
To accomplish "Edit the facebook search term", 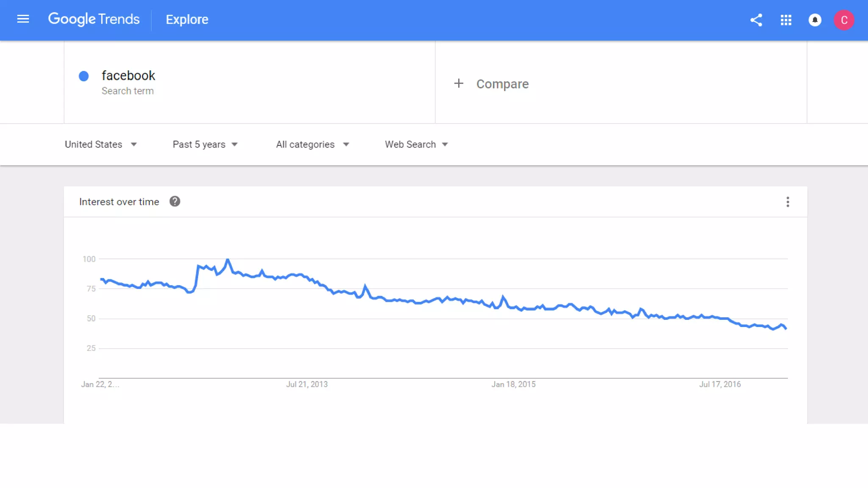I will (128, 76).
